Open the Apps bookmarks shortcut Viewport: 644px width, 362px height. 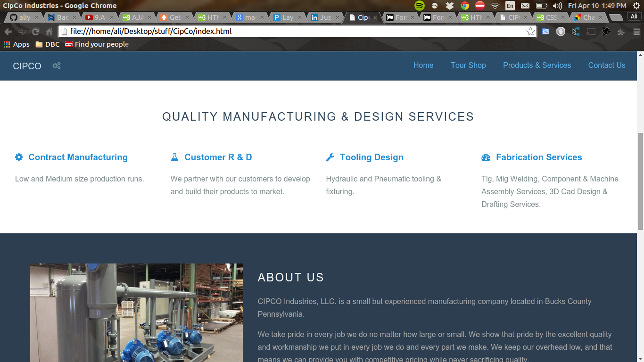coord(17,44)
